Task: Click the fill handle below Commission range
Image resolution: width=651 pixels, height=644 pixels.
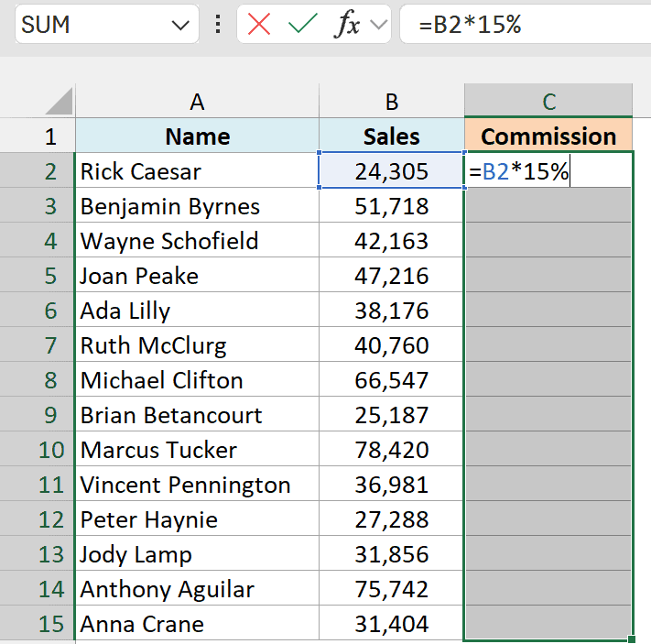Action: [x=632, y=639]
